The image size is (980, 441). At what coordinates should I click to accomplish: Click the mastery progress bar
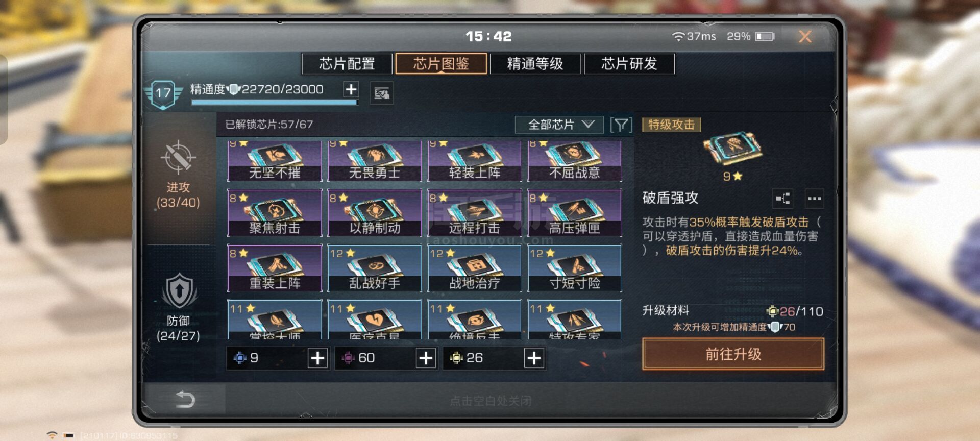tap(275, 103)
